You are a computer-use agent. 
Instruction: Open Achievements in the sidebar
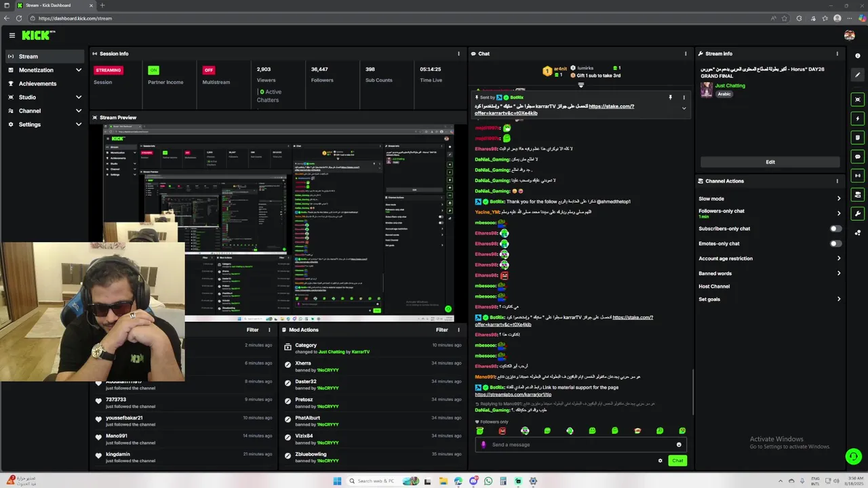[45, 83]
